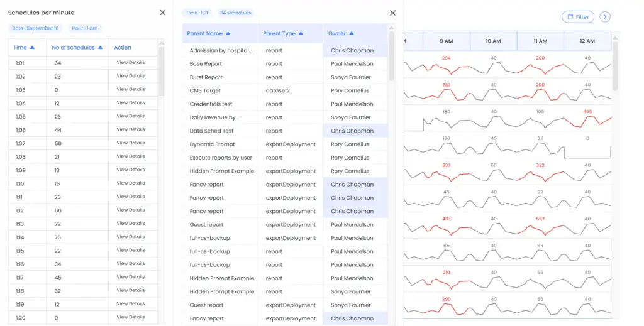This screenshot has height=326, width=644.
Task: Click the red 433 value under 9 AM
Action: [447, 219]
